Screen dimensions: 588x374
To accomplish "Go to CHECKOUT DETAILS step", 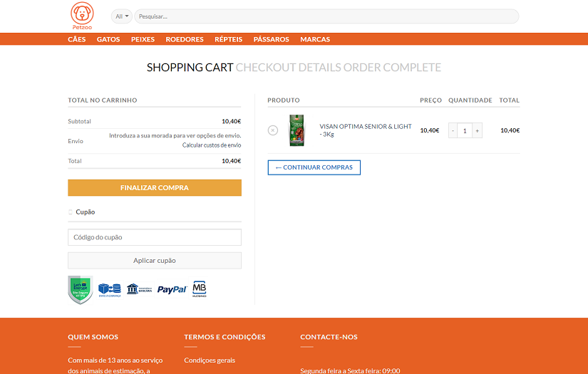I will [289, 68].
